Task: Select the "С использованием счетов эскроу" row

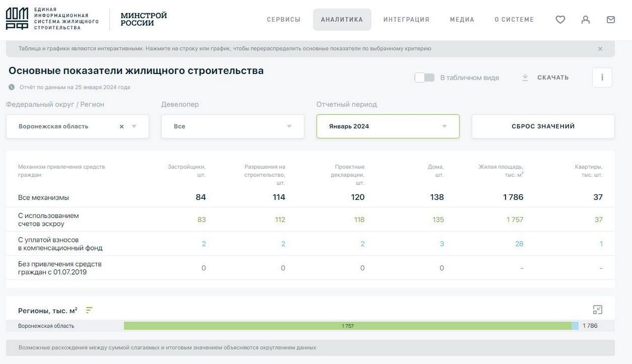Action: click(x=311, y=219)
